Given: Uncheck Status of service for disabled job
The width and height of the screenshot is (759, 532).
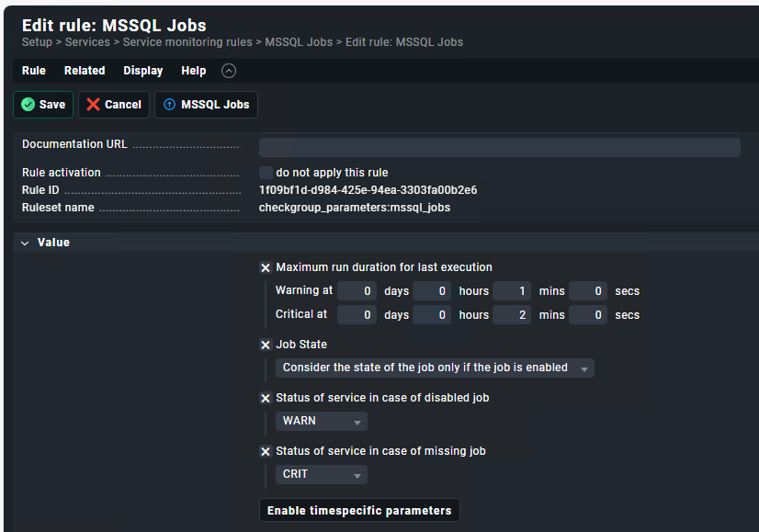Looking at the screenshot, I should (266, 398).
